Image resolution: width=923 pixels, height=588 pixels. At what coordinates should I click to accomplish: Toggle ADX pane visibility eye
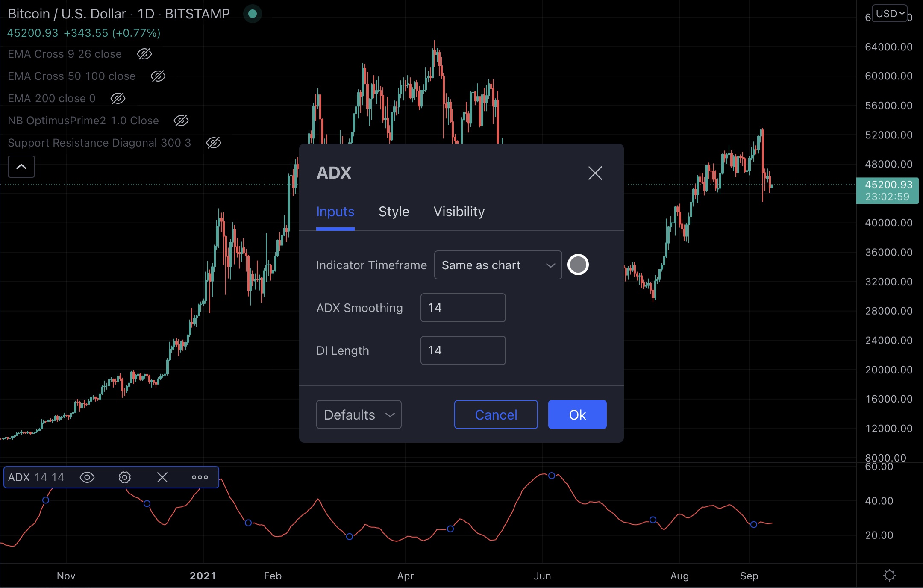87,477
